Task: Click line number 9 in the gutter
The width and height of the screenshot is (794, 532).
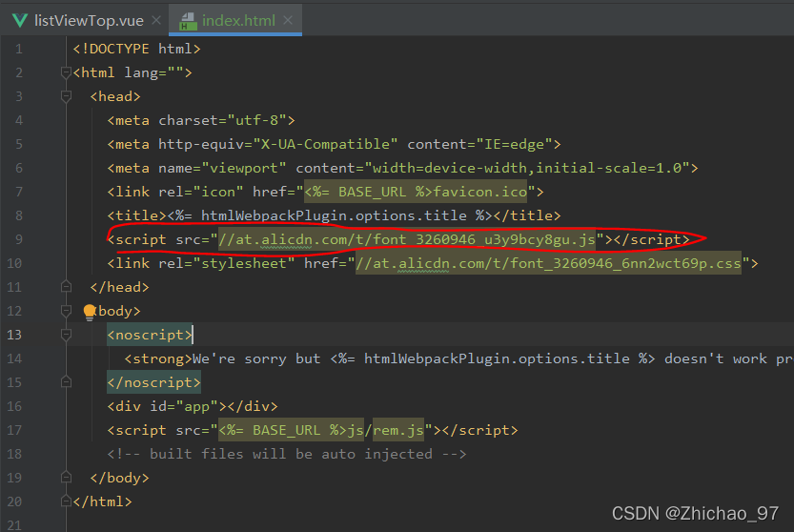Action: pyautogui.click(x=19, y=239)
